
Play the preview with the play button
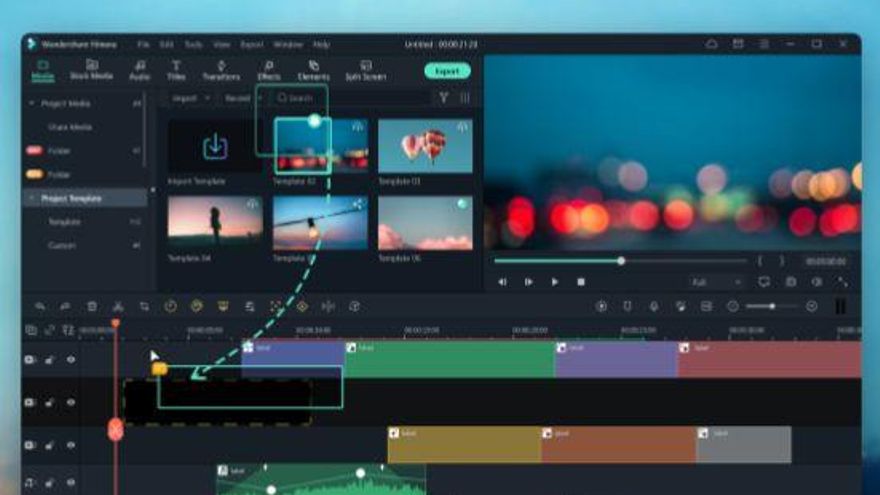pos(554,282)
